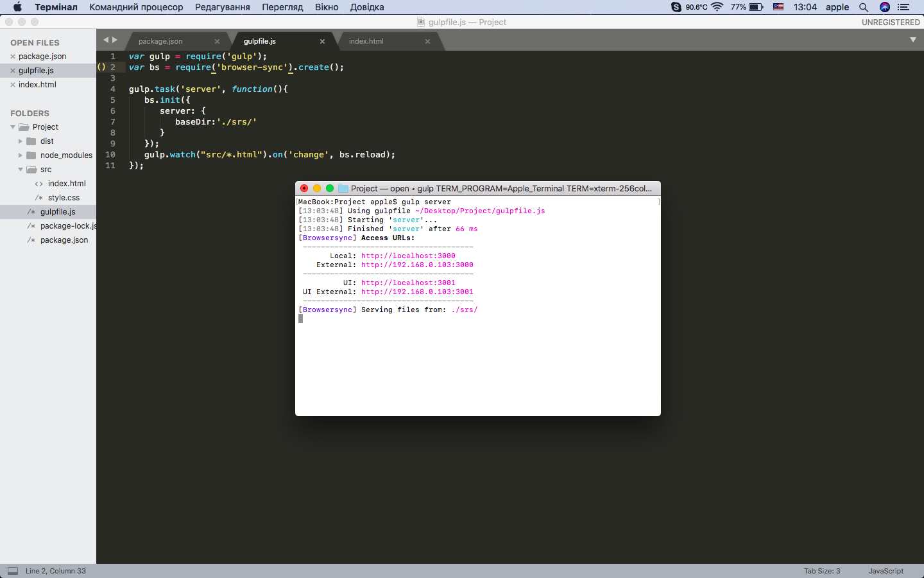Open the JavaScript syntax selector
Image resolution: width=924 pixels, height=578 pixels.
(x=886, y=571)
